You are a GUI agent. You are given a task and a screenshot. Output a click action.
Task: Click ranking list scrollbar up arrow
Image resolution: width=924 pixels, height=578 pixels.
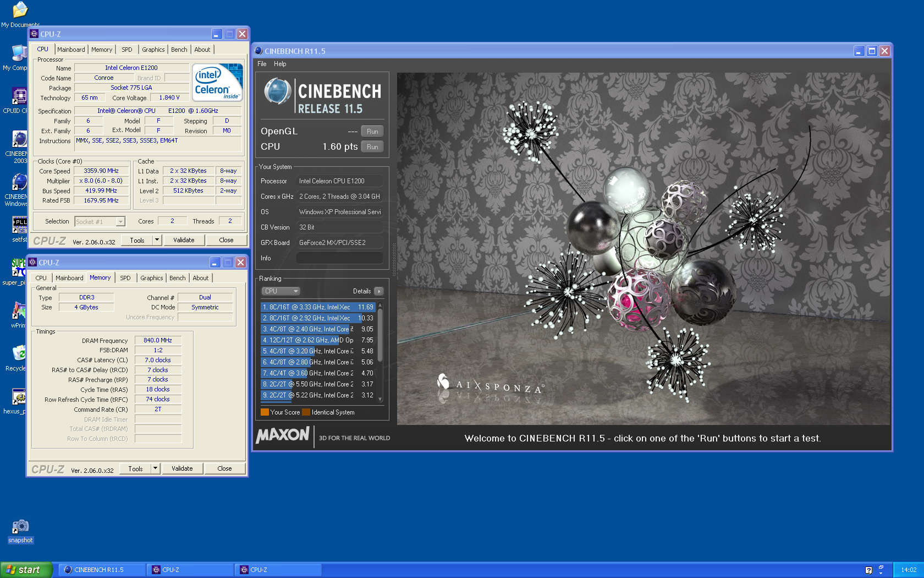pyautogui.click(x=380, y=305)
